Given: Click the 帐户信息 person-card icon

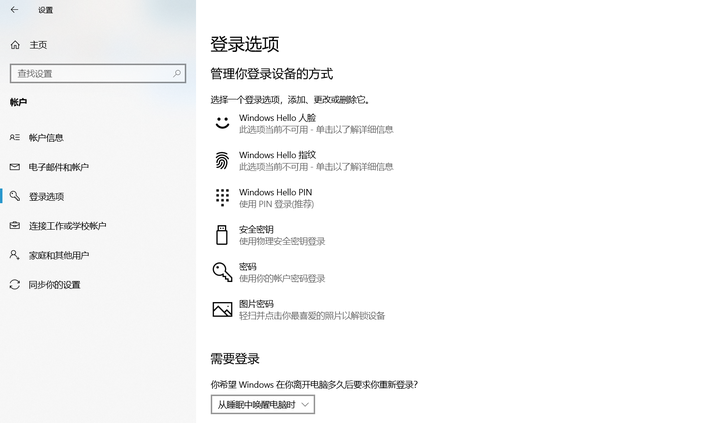Looking at the screenshot, I should click(15, 137).
